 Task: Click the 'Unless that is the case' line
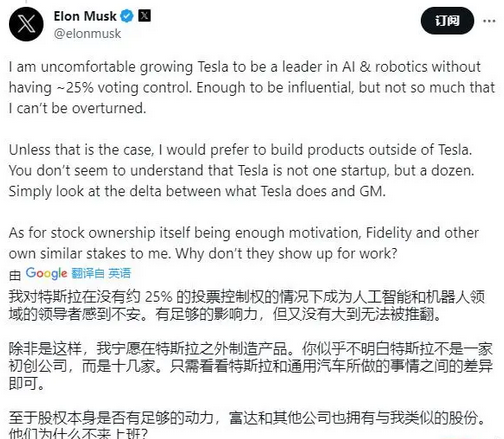[x=240, y=150]
